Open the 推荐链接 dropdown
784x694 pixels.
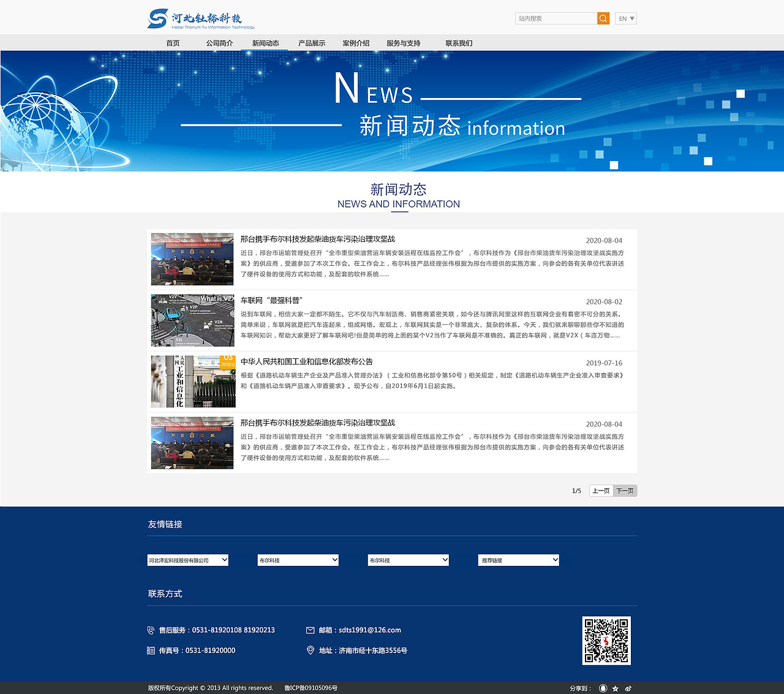(518, 560)
